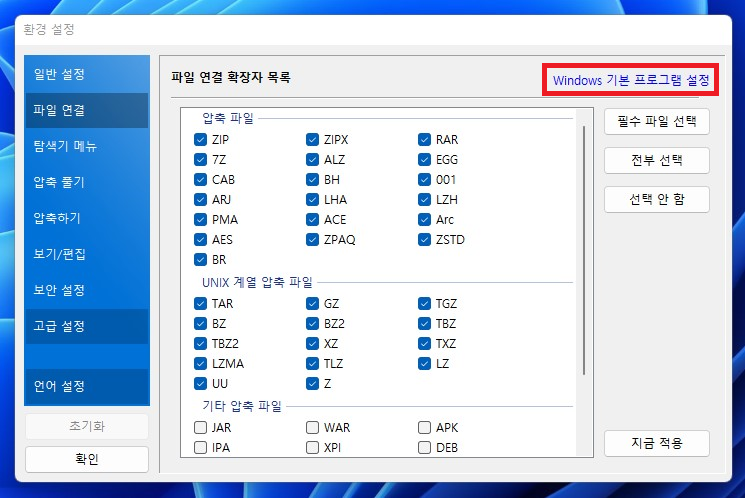
Task: Uncheck the PMA extension
Action: [201, 220]
